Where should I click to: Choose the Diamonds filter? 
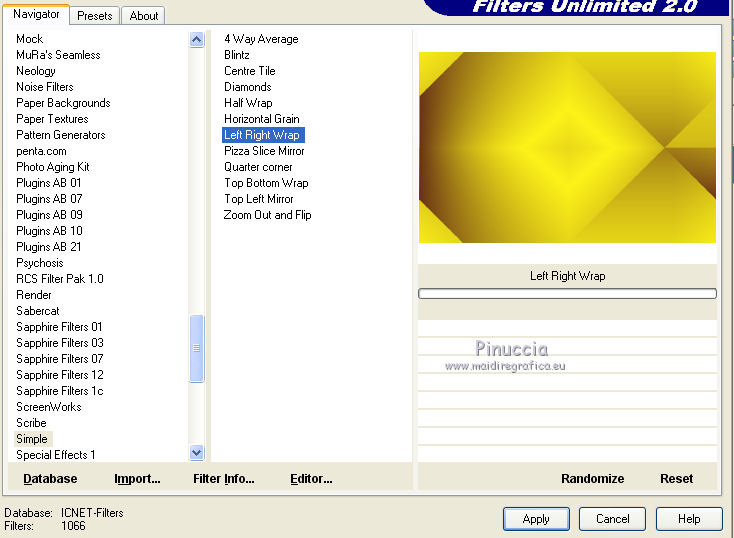coord(248,87)
